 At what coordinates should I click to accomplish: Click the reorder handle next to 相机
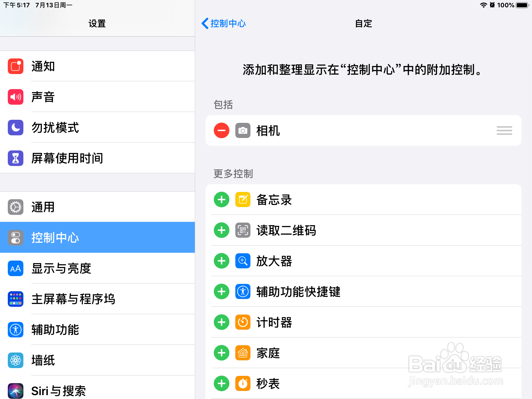(x=504, y=131)
